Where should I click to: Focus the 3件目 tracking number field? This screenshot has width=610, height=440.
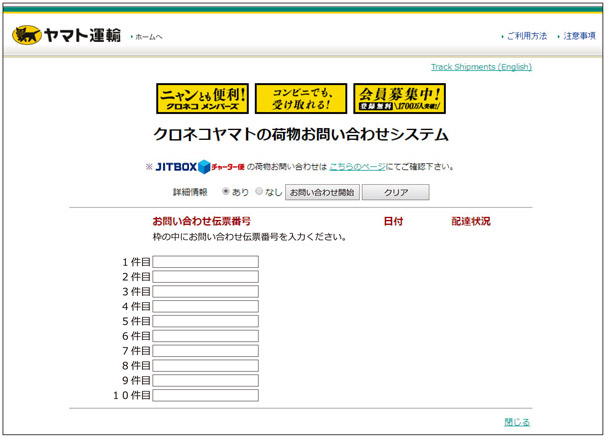pos(205,292)
